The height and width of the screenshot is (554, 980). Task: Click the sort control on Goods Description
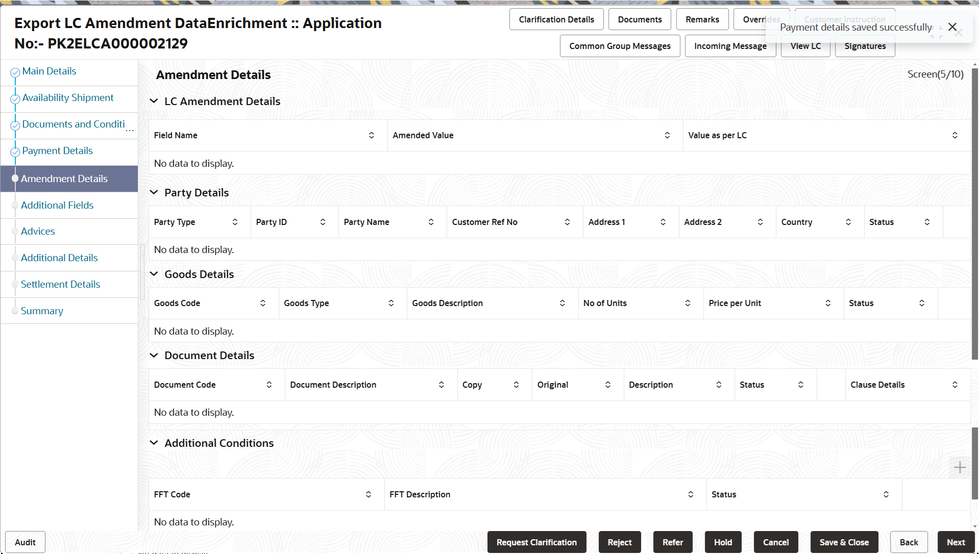[562, 303]
